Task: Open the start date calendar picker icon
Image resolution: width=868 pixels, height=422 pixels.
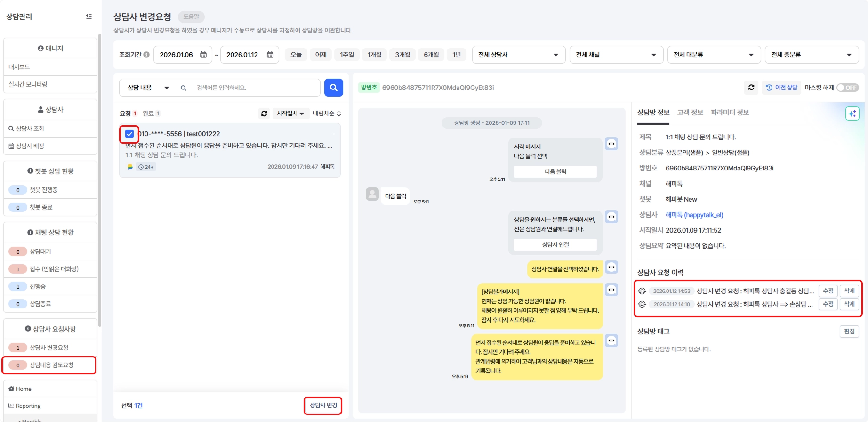Action: click(203, 55)
